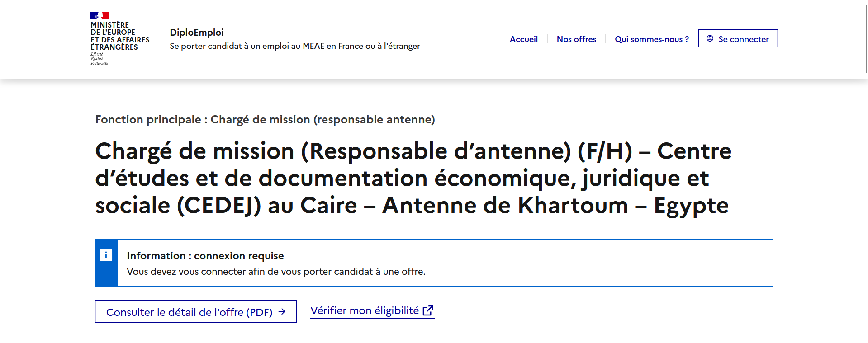868x343 pixels.
Task: Open the Nos offres menu item
Action: tap(576, 39)
